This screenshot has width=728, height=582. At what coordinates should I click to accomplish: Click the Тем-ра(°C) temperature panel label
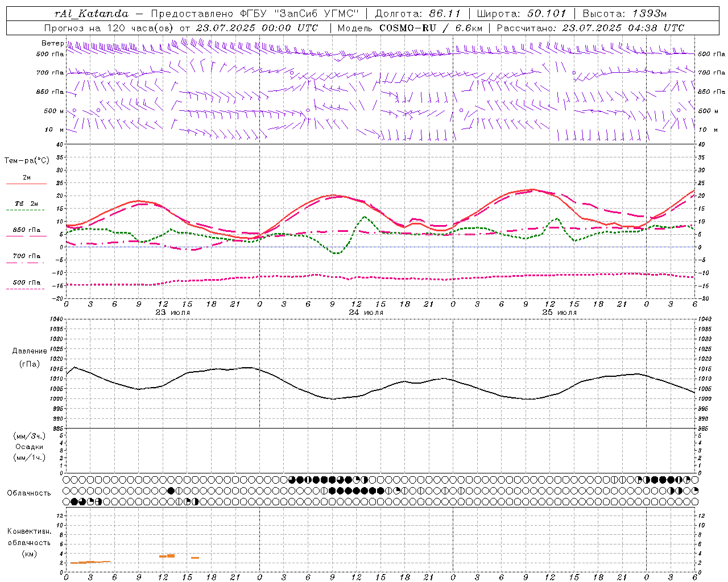[27, 161]
